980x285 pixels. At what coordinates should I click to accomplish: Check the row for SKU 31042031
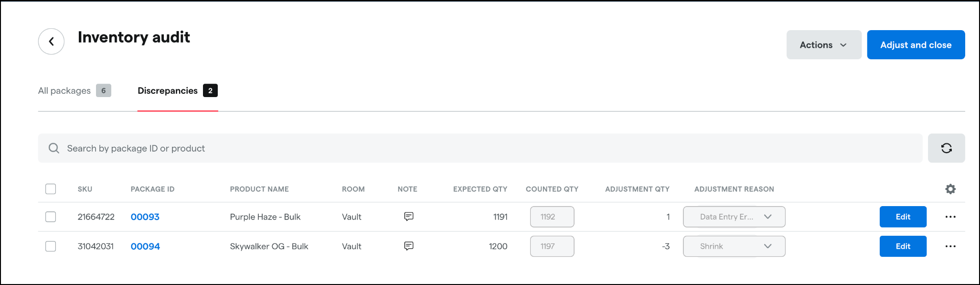pos(51,246)
